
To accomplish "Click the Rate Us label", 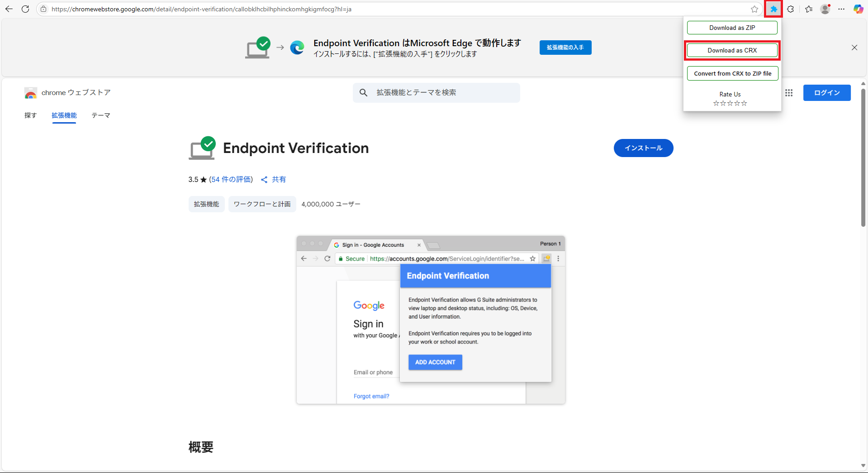I will 730,94.
